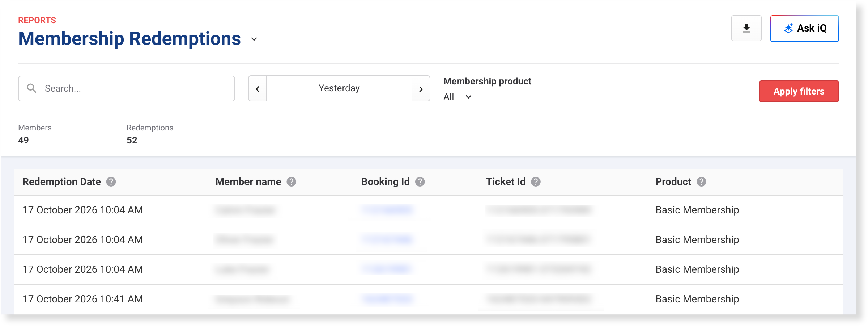
Task: Click the Membership Redemptions title
Action: pyautogui.click(x=129, y=38)
